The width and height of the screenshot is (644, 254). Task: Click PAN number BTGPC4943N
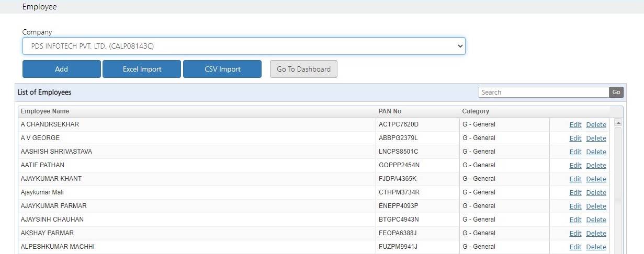399,220
